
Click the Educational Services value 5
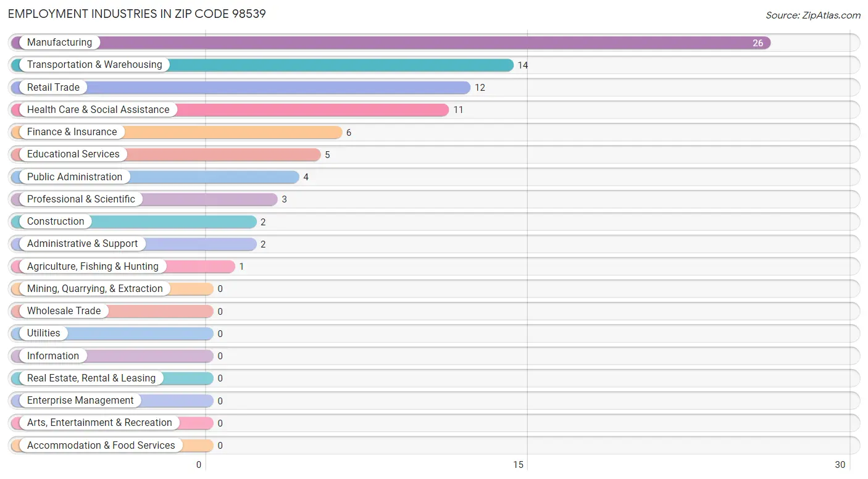(327, 155)
